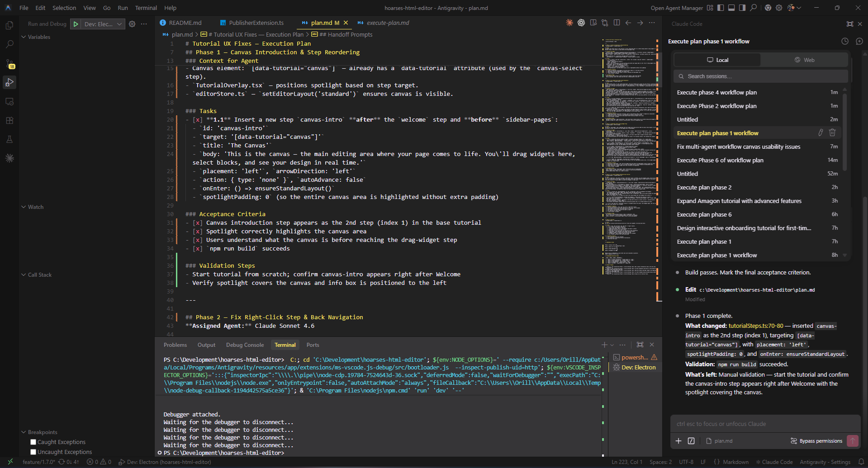Viewport: 868px width, 468px height.
Task: Open the Extensions view in activity bar
Action: (x=9, y=121)
